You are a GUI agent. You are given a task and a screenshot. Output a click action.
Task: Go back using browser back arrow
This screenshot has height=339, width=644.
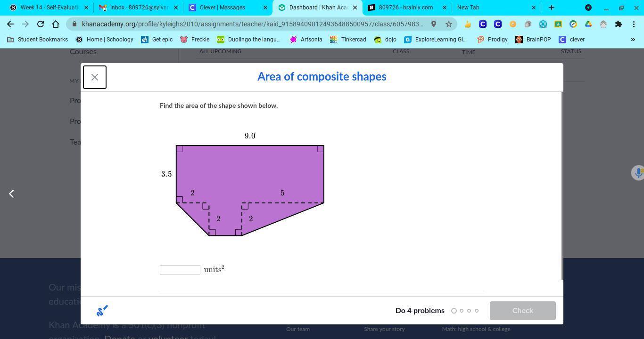10,24
